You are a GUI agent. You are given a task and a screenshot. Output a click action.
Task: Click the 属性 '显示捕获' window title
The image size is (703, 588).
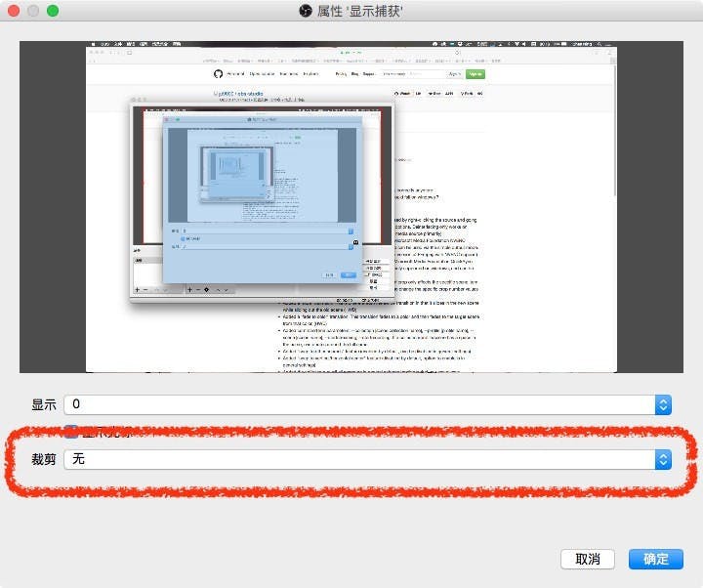coord(360,11)
